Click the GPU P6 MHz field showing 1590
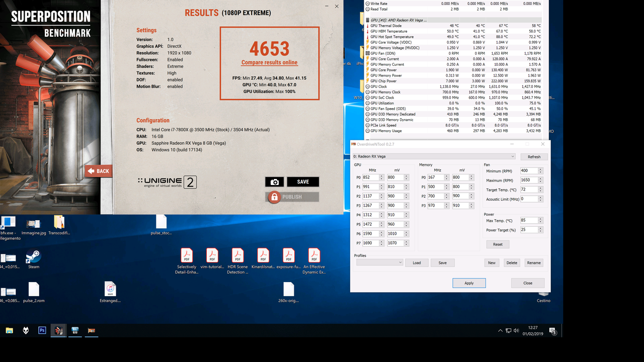This screenshot has height=362, width=644. tap(371, 233)
